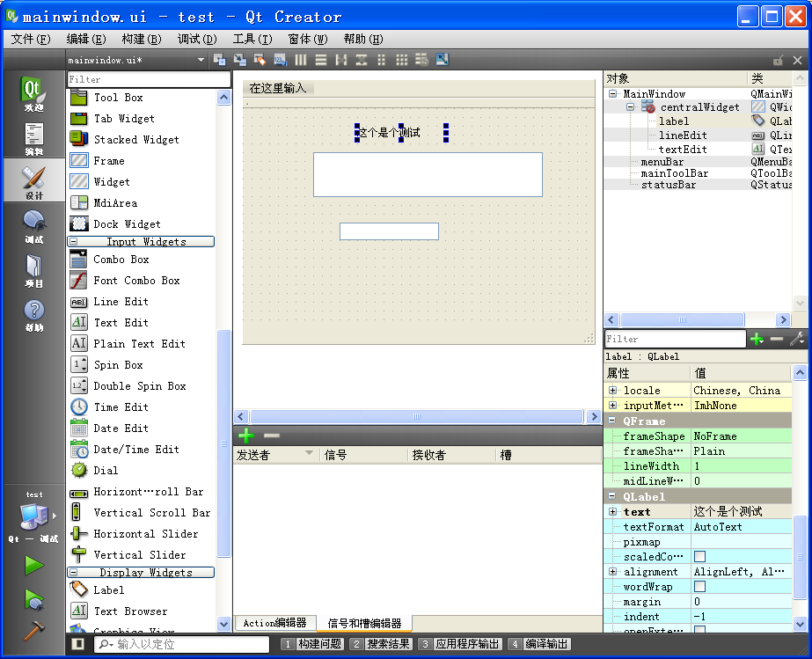Click the Adjust Size toolbar icon
Screen dimensions: 812x659
point(443,60)
